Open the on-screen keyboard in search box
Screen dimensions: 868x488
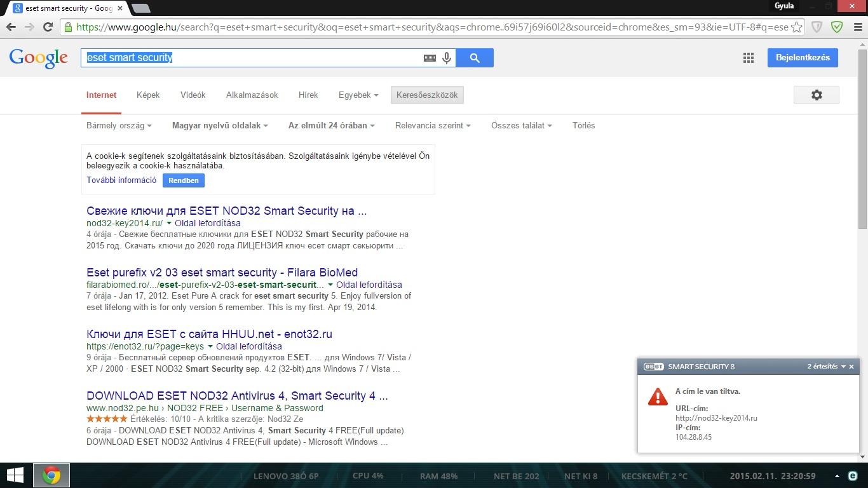430,58
